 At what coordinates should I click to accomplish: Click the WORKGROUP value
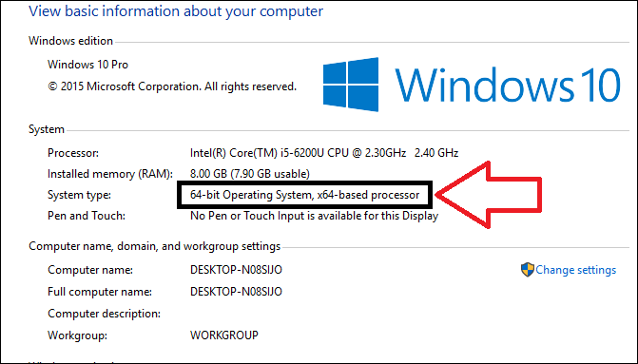pyautogui.click(x=224, y=335)
